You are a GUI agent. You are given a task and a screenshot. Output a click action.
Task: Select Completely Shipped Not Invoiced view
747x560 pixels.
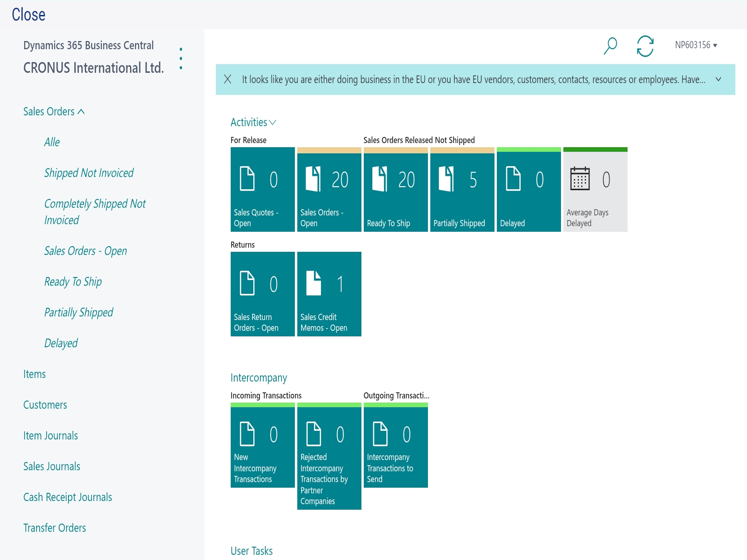point(95,212)
